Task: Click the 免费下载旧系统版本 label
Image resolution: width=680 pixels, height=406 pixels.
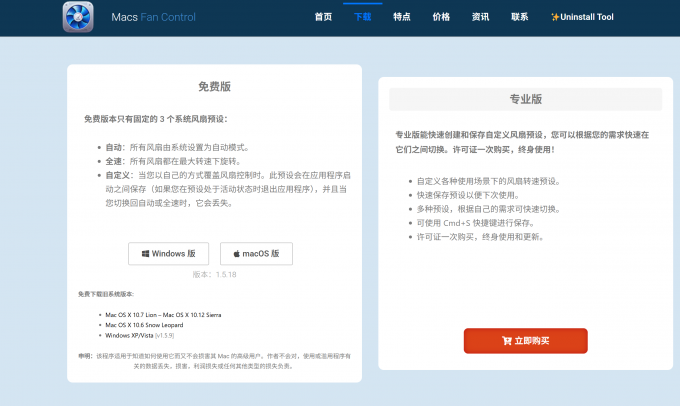Action: point(106,294)
